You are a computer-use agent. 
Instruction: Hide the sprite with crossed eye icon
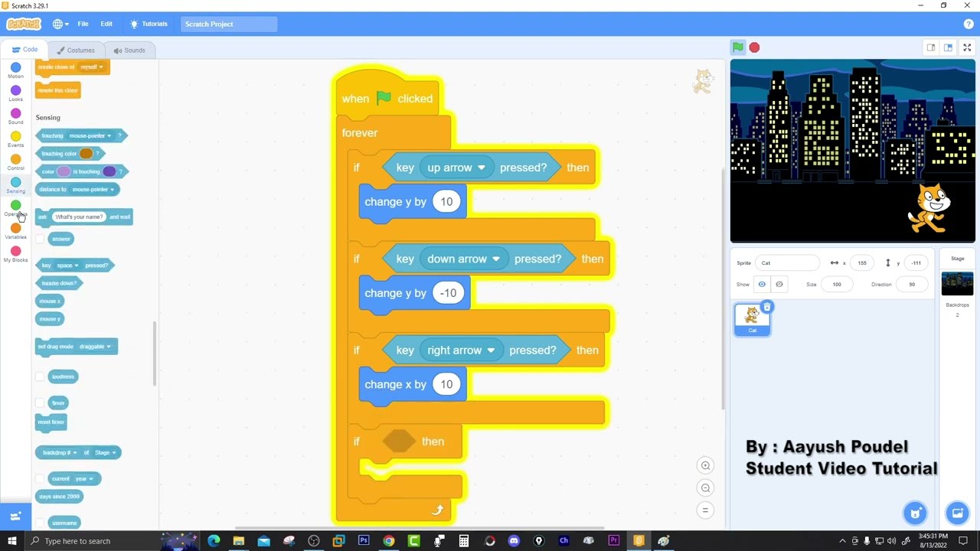(779, 284)
